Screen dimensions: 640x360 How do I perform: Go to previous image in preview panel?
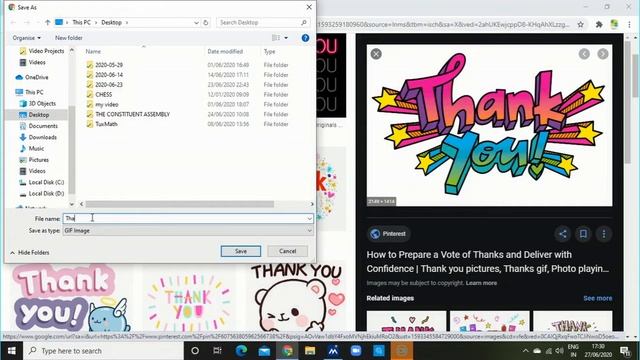pyautogui.click(x=584, y=54)
